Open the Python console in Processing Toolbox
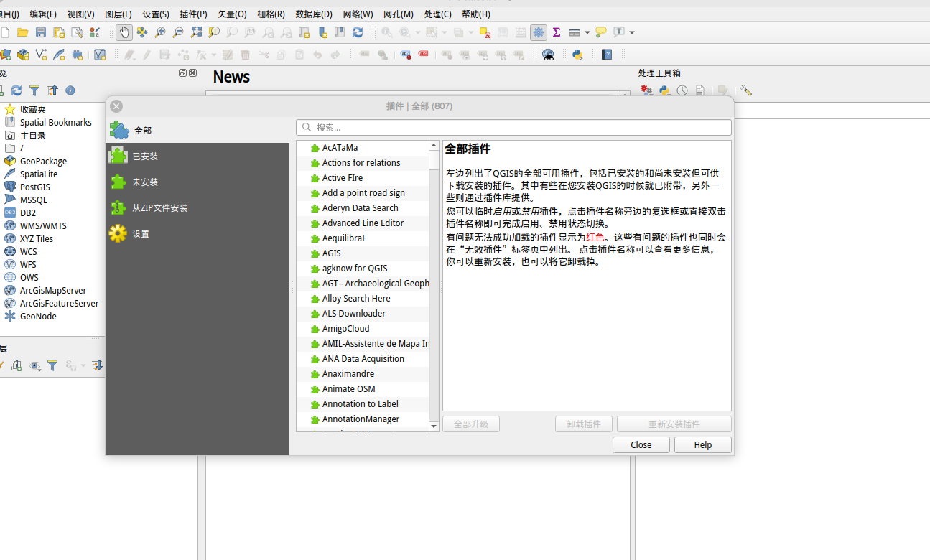 (x=664, y=90)
